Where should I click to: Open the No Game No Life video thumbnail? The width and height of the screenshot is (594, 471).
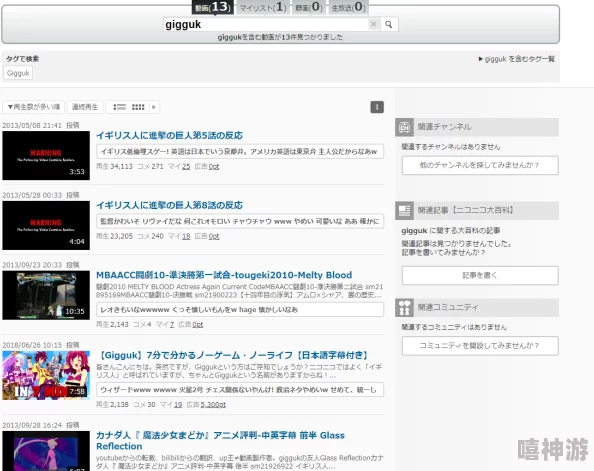46,375
